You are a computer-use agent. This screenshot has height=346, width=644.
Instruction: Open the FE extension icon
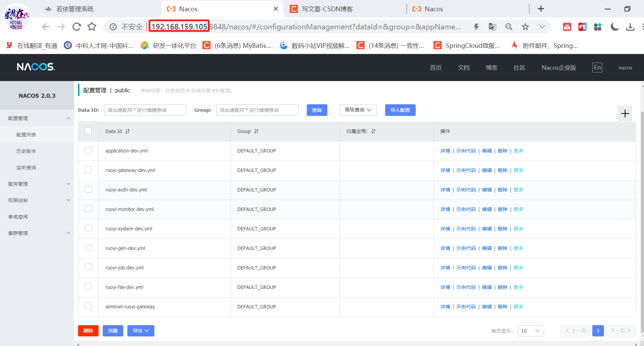pos(582,27)
